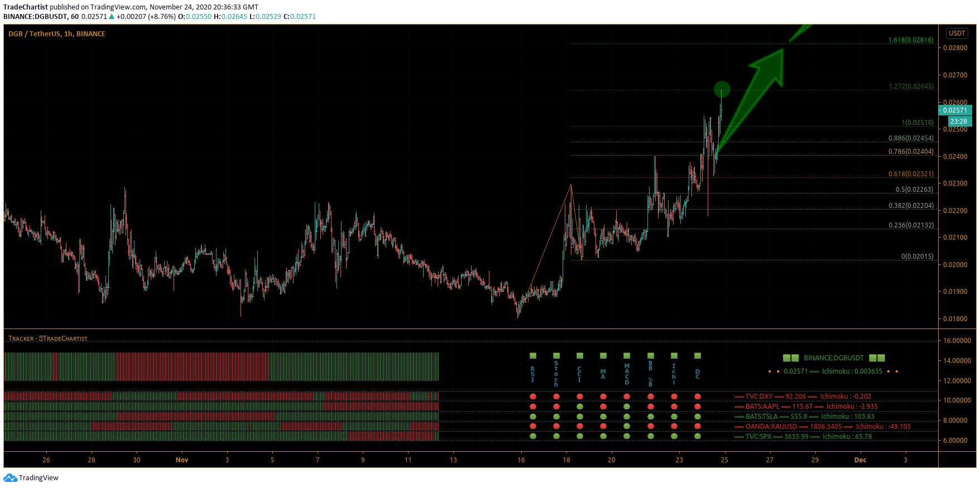Click the MACD status dot in BATS:AAPL row
Viewport: 980px width, 488px height.
tap(627, 407)
